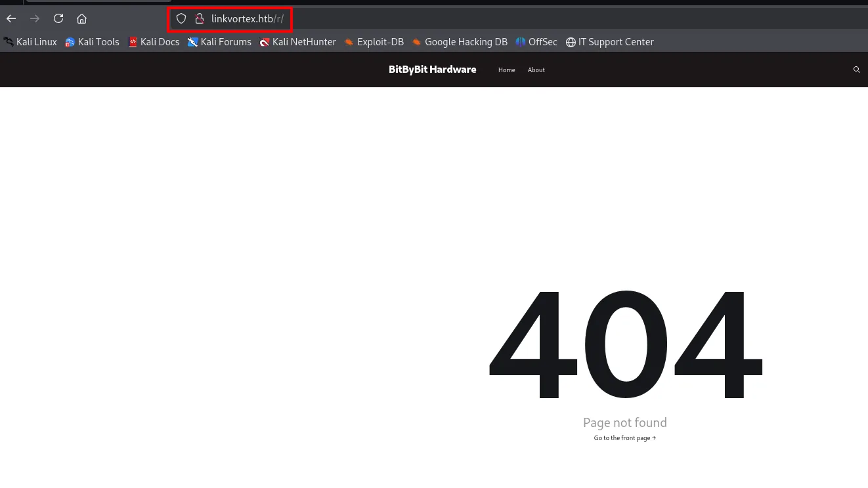Click the browser back arrow
Viewport: 868px width, 488px height.
pyautogui.click(x=11, y=18)
